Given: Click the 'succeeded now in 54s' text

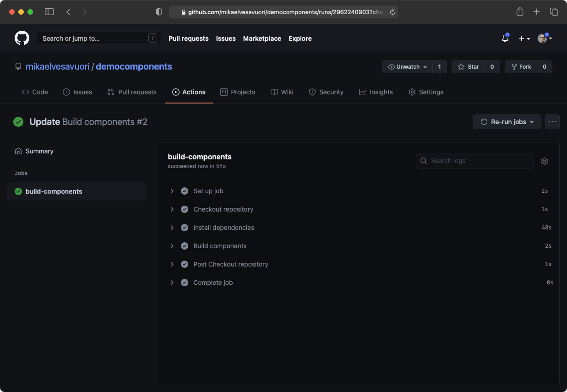Looking at the screenshot, I should [x=196, y=166].
